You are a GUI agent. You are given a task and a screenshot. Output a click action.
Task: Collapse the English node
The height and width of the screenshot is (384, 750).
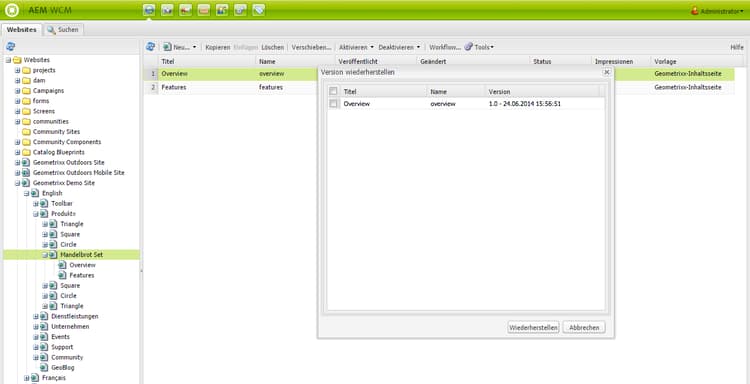coord(27,193)
